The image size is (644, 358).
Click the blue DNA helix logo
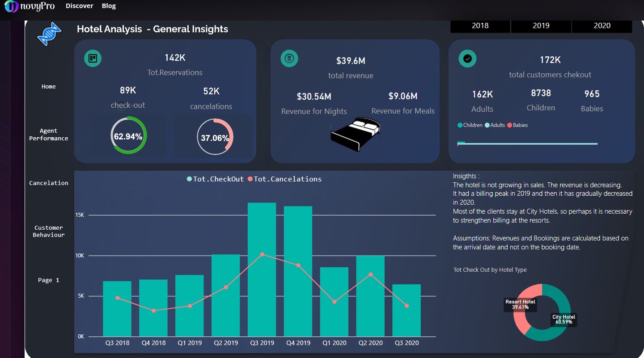(48, 34)
